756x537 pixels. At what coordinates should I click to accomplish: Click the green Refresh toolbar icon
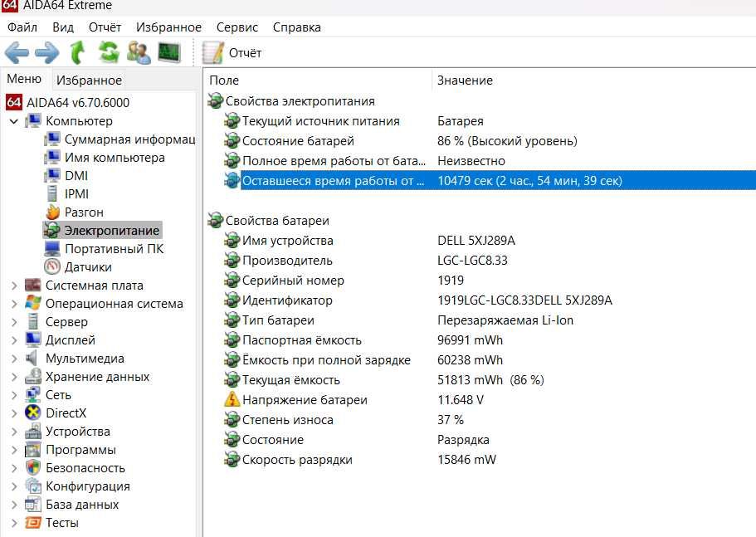pyautogui.click(x=109, y=52)
